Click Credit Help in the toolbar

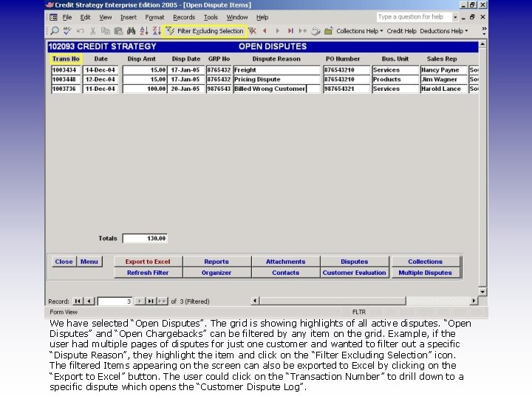click(x=401, y=31)
